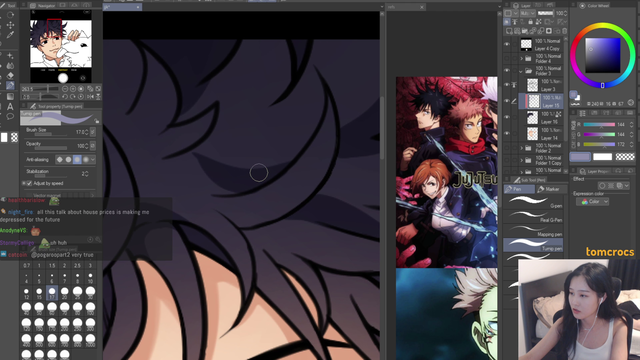The image size is (640, 360).
Task: Toggle visibility of Folder 3
Action: click(507, 71)
